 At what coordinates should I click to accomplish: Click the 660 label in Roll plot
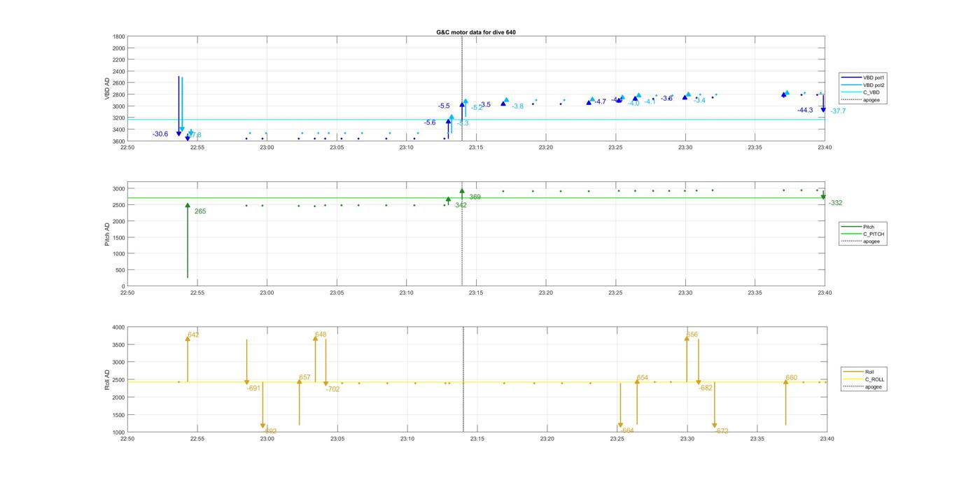[791, 378]
